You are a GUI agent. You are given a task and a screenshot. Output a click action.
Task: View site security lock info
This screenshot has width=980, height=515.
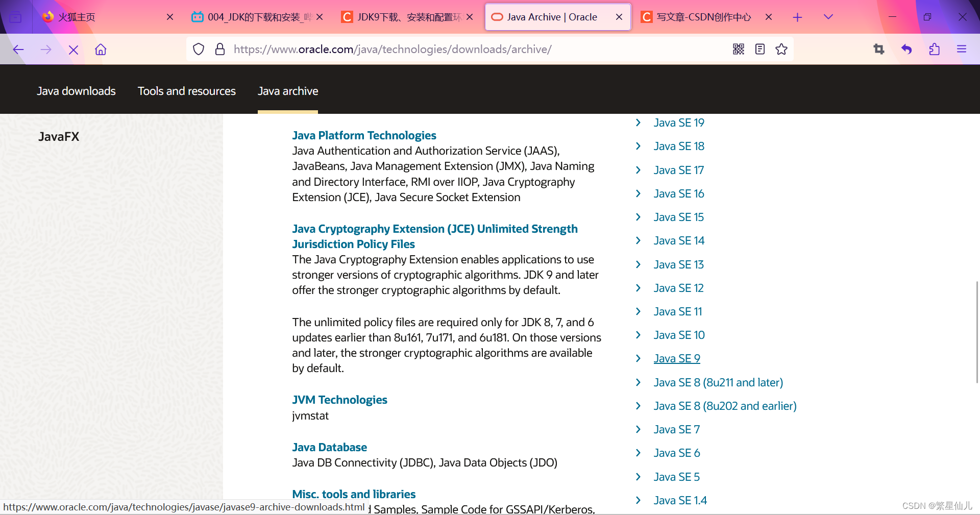coord(220,49)
